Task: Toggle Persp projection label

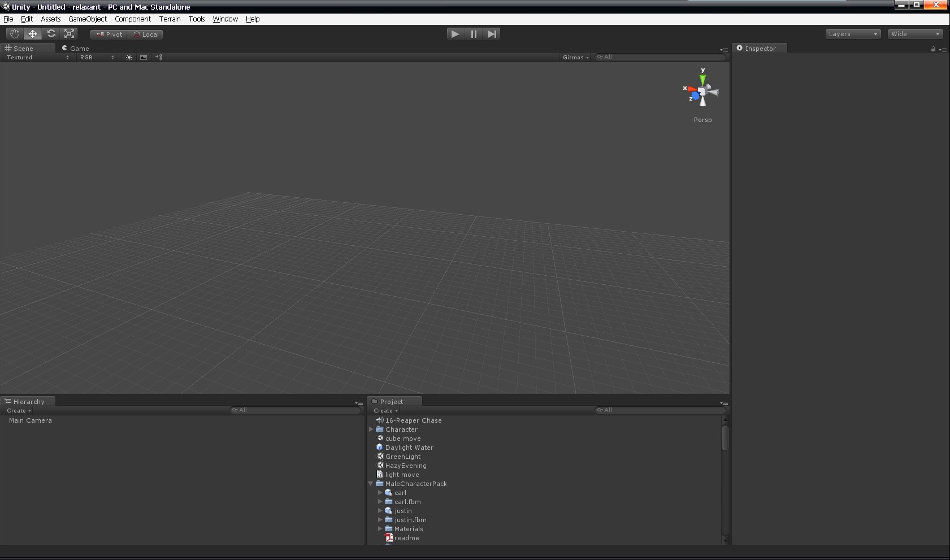Action: tap(702, 120)
